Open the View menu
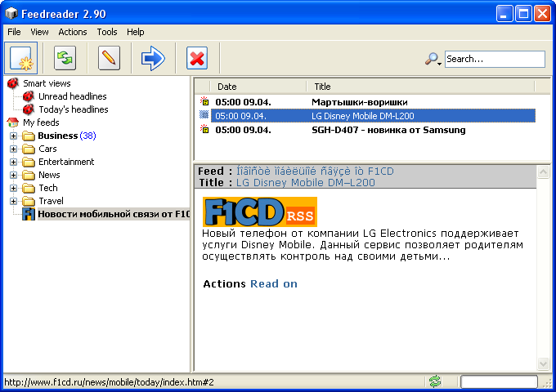556x392 pixels. coord(39,32)
